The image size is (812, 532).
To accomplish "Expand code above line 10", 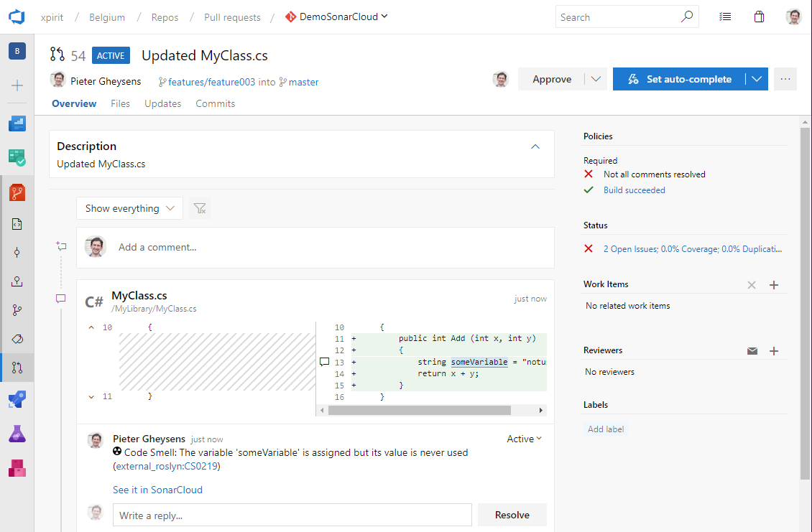I will tap(91, 327).
